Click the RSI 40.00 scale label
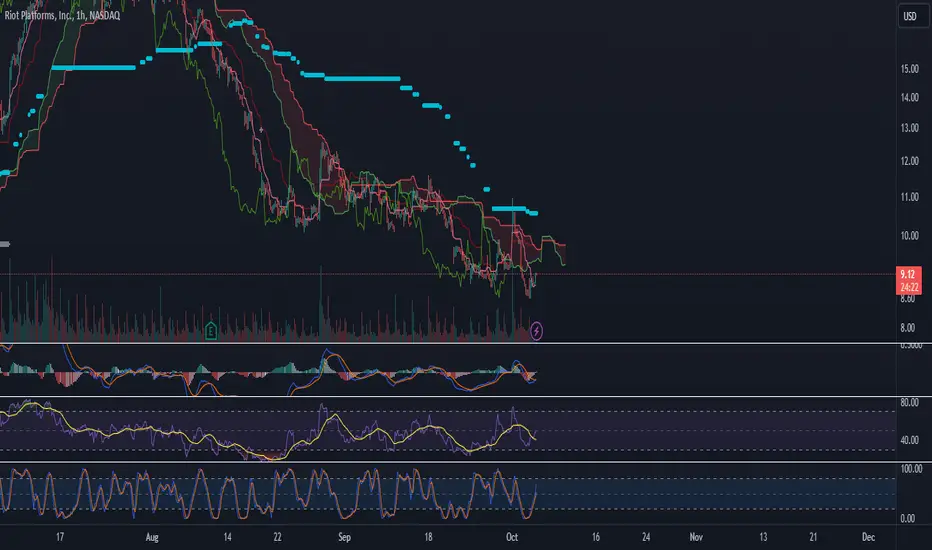Image resolution: width=932 pixels, height=550 pixels. (x=909, y=441)
